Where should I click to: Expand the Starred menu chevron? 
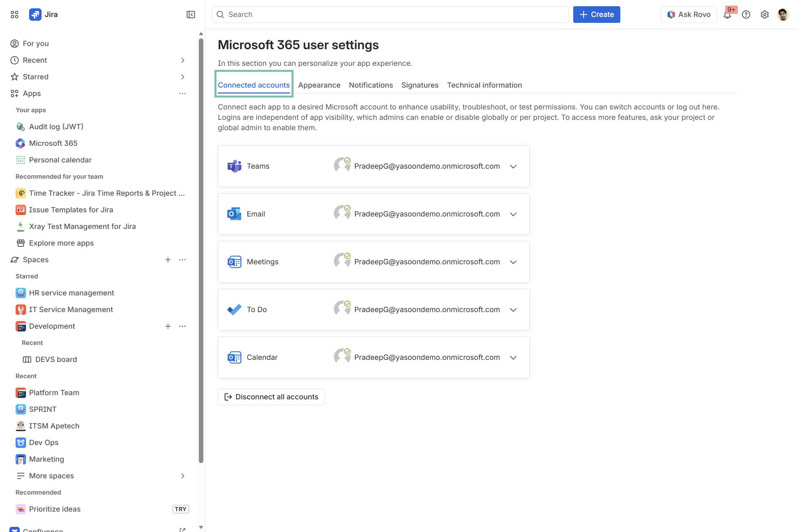183,77
